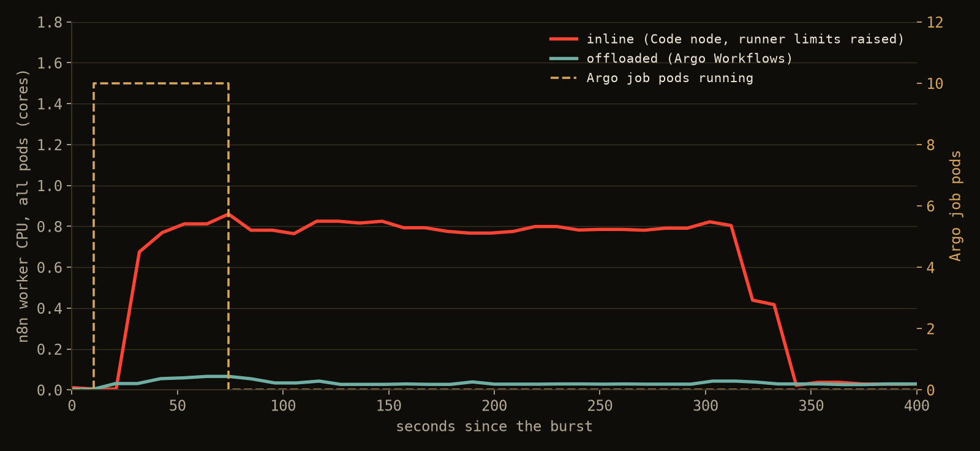Select the 1.6 CPU axis tick label

pyautogui.click(x=50, y=63)
